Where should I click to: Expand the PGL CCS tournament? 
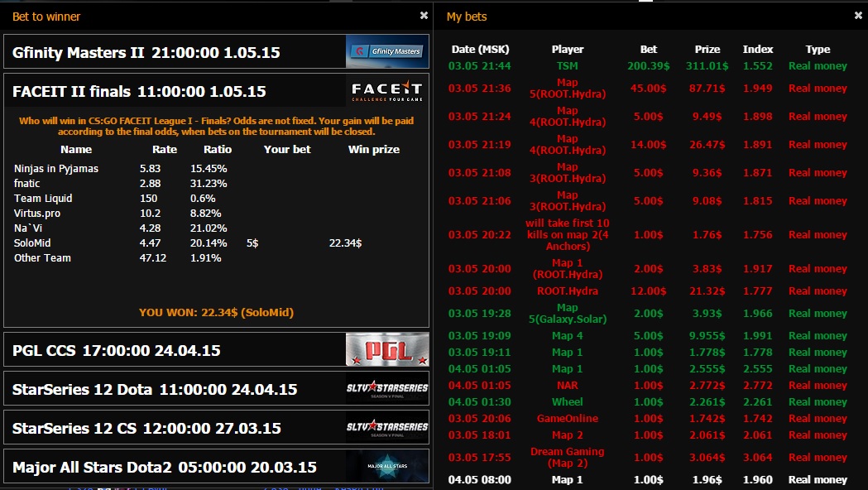point(217,350)
